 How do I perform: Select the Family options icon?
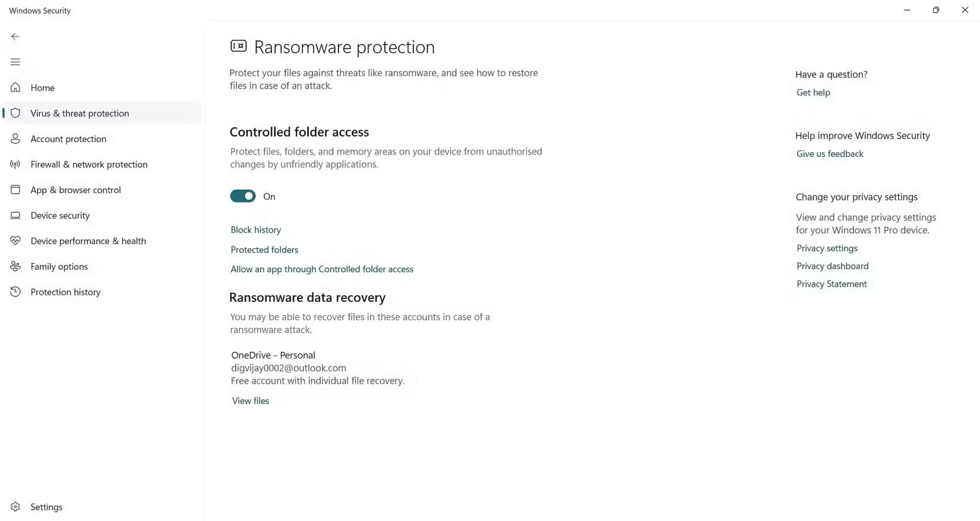point(15,266)
